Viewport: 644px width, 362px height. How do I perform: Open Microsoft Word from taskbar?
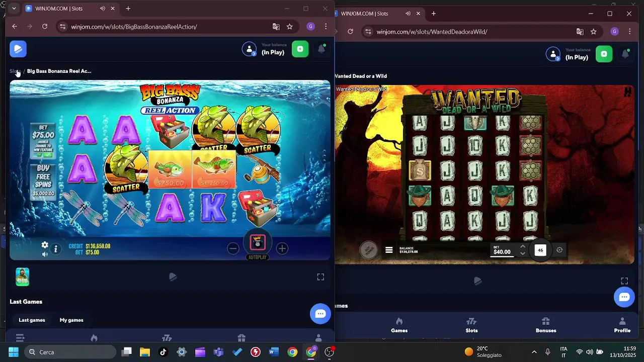click(x=274, y=352)
